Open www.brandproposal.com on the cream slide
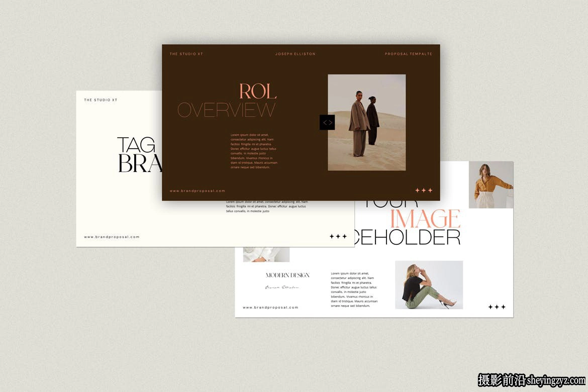Viewport: 588px width, 392px height. 112,237
